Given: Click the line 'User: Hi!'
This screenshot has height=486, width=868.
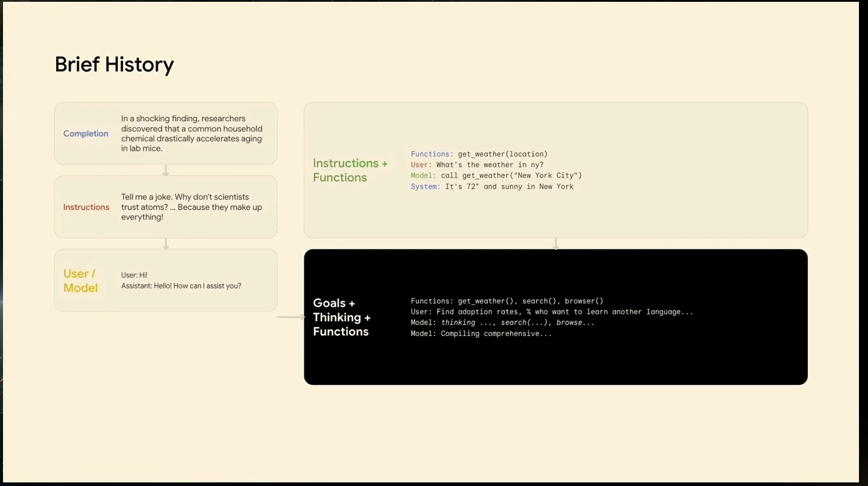Looking at the screenshot, I should pos(134,275).
